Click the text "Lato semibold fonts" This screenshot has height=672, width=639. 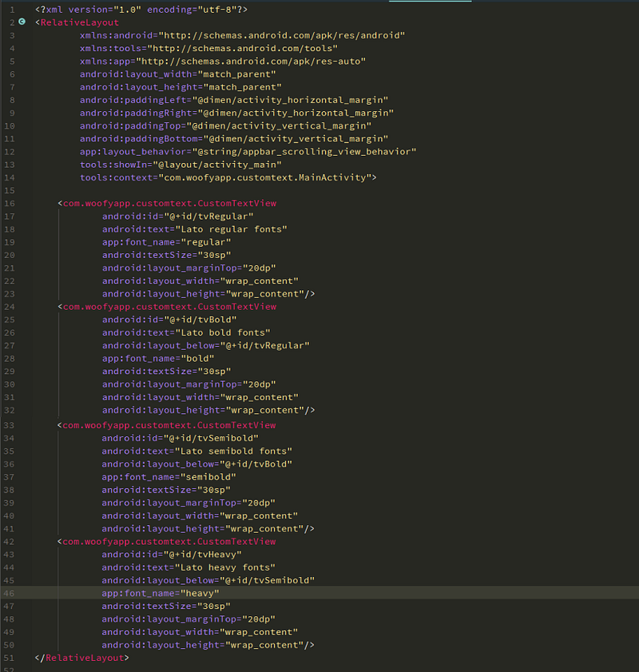pos(233,451)
